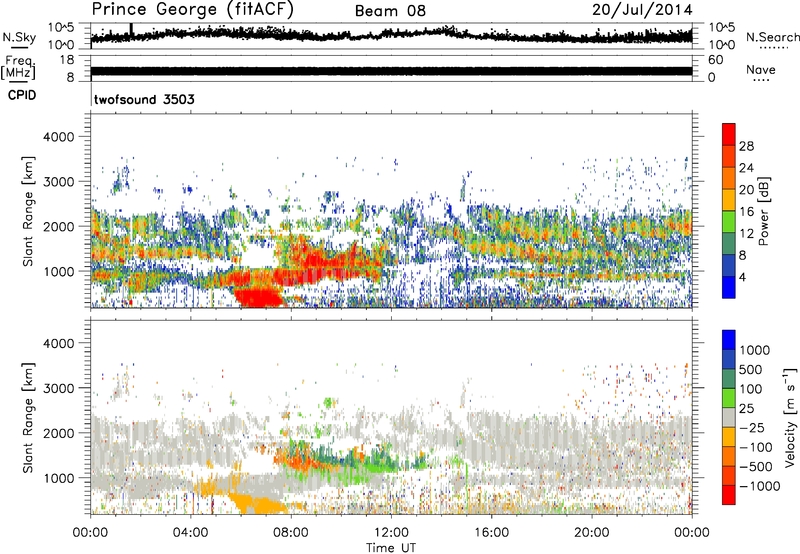Click the '-100' label on velocity colorbar

756,447
